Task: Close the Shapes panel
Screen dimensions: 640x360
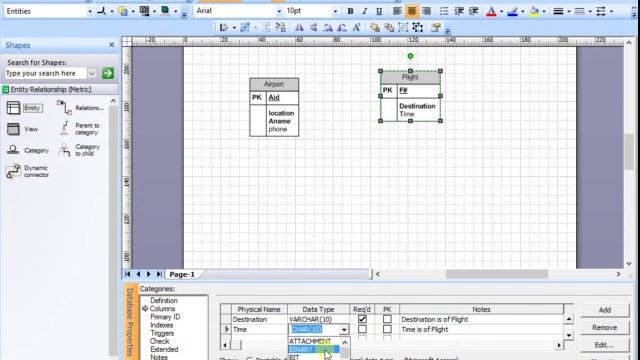Action: [111, 45]
